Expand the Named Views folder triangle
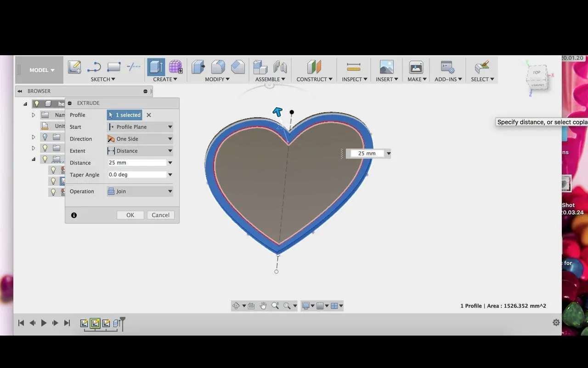This screenshot has height=368, width=588. pyautogui.click(x=33, y=115)
